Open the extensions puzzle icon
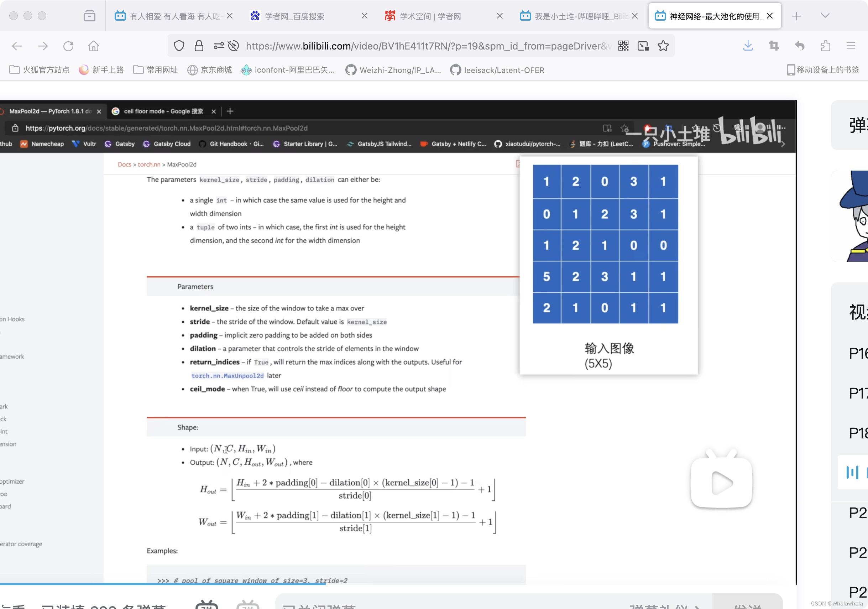The height and width of the screenshot is (609, 868). (825, 46)
